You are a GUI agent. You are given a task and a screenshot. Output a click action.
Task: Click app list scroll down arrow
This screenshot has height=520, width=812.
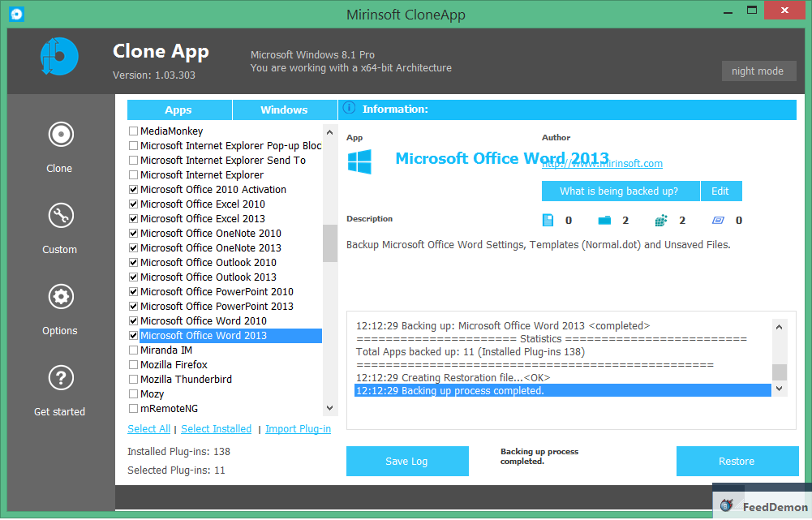click(x=330, y=408)
